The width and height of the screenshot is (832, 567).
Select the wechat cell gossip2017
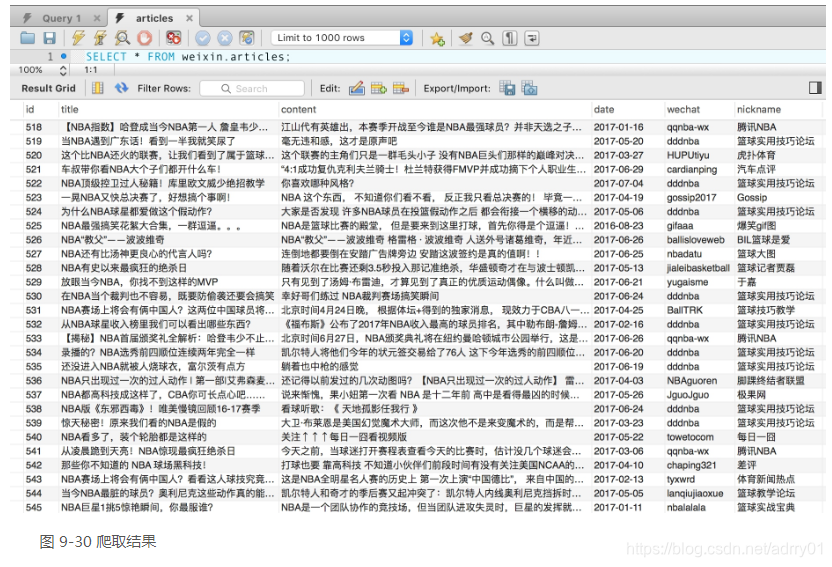click(691, 197)
